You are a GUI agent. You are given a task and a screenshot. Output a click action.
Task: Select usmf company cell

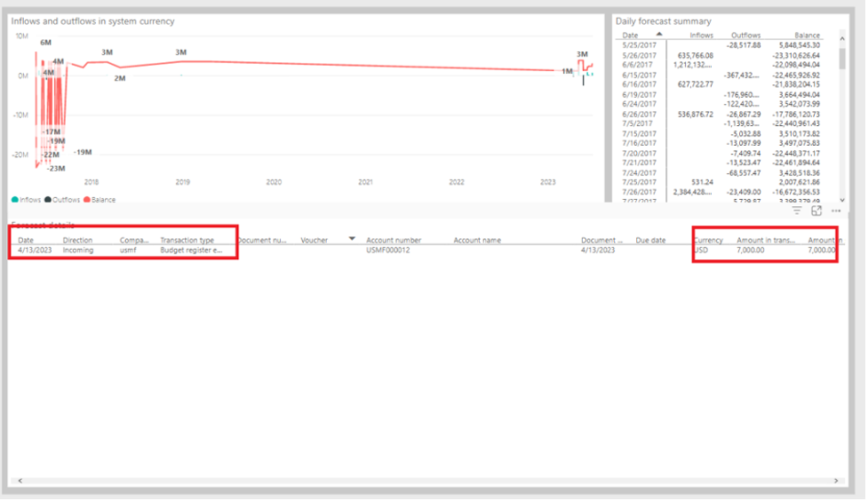click(x=128, y=250)
